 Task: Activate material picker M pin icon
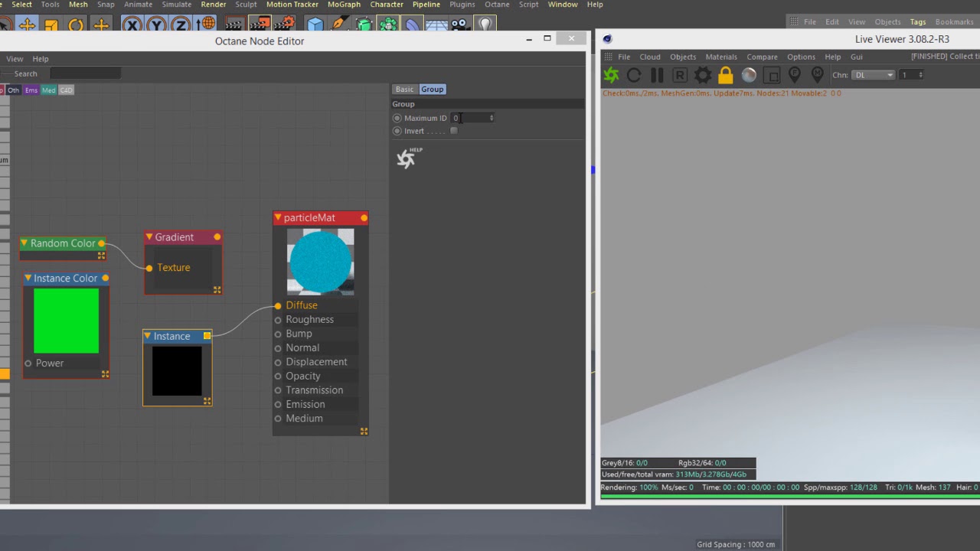(818, 74)
